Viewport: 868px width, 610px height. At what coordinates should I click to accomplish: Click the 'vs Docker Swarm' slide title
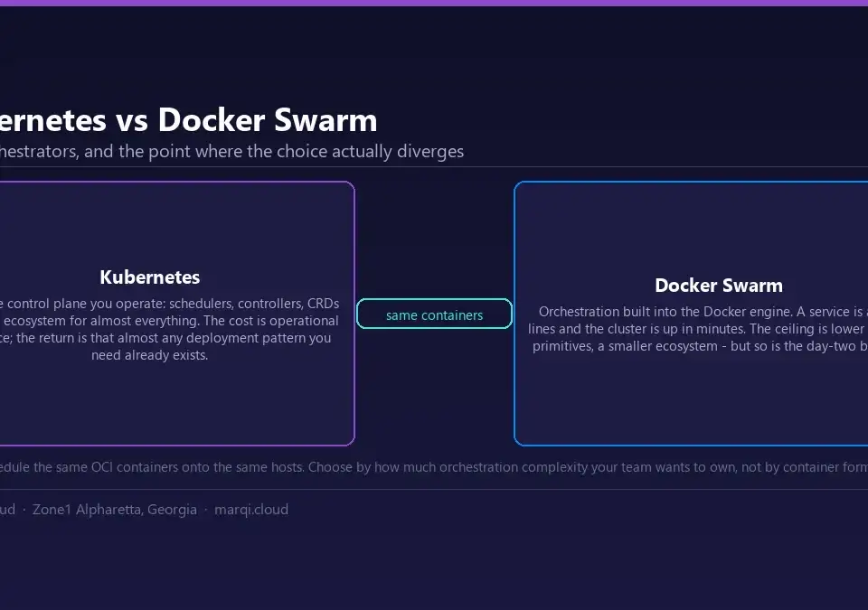point(188,119)
